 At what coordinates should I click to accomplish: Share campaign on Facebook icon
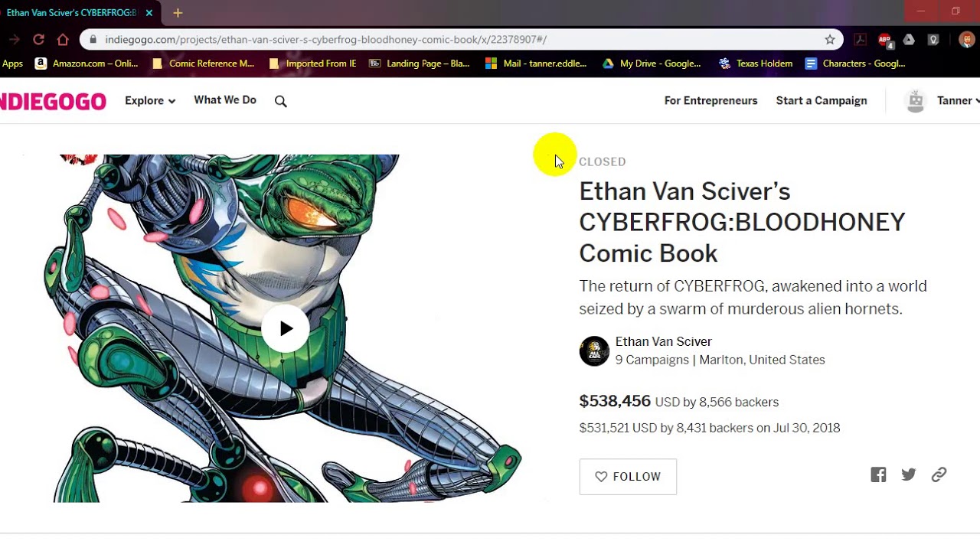[x=878, y=474]
